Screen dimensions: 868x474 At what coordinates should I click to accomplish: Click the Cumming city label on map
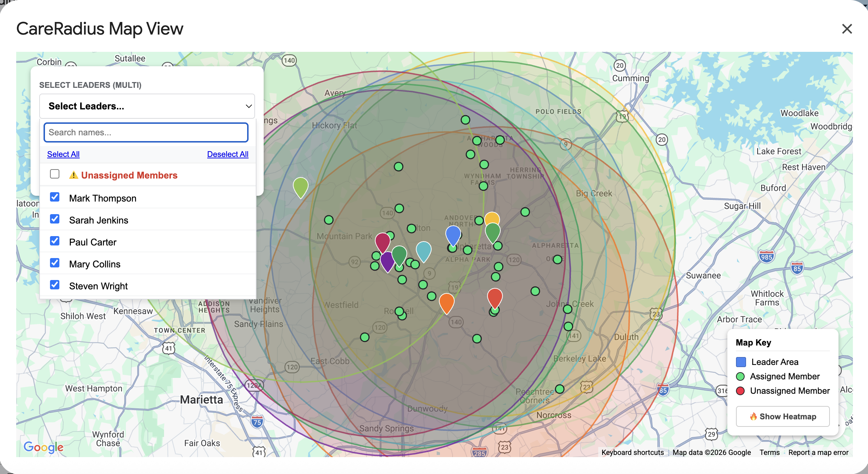click(x=631, y=78)
